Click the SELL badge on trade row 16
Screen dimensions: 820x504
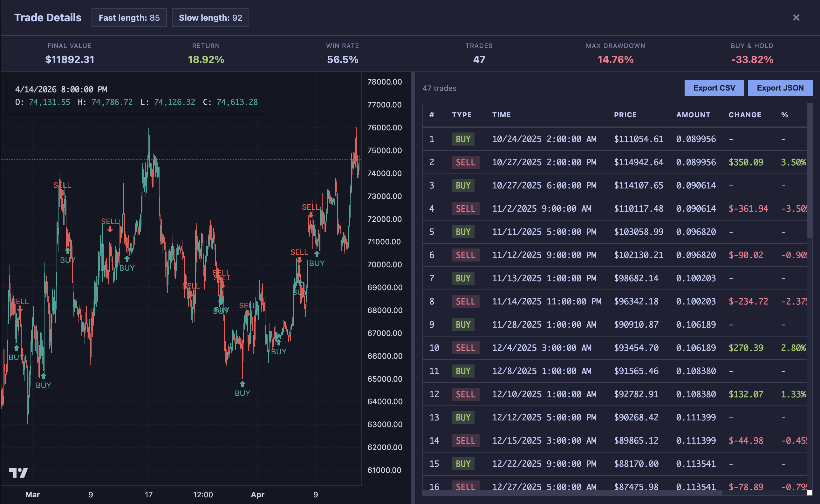pos(466,487)
